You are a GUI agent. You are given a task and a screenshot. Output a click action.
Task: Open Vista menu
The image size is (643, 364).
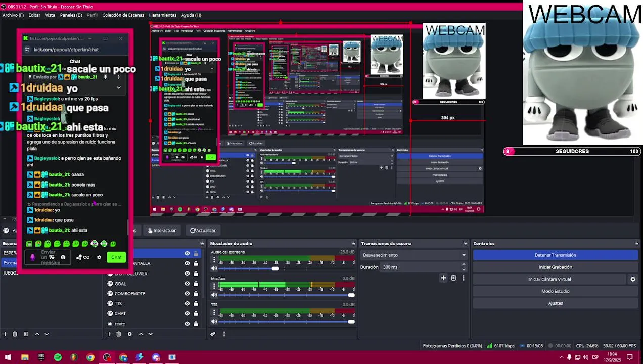coord(50,15)
